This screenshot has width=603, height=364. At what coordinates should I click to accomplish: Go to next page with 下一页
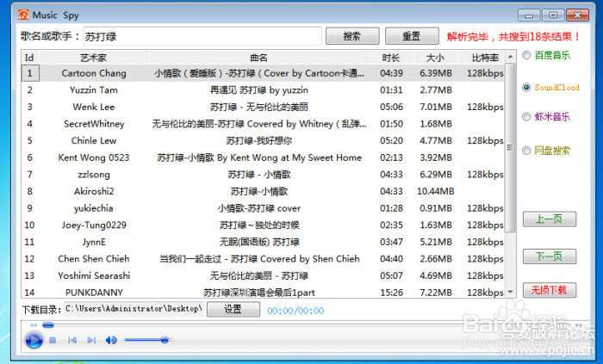point(550,256)
